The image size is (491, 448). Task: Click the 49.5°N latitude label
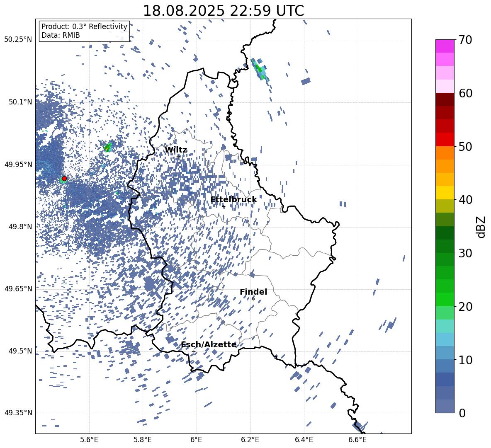point(20,351)
